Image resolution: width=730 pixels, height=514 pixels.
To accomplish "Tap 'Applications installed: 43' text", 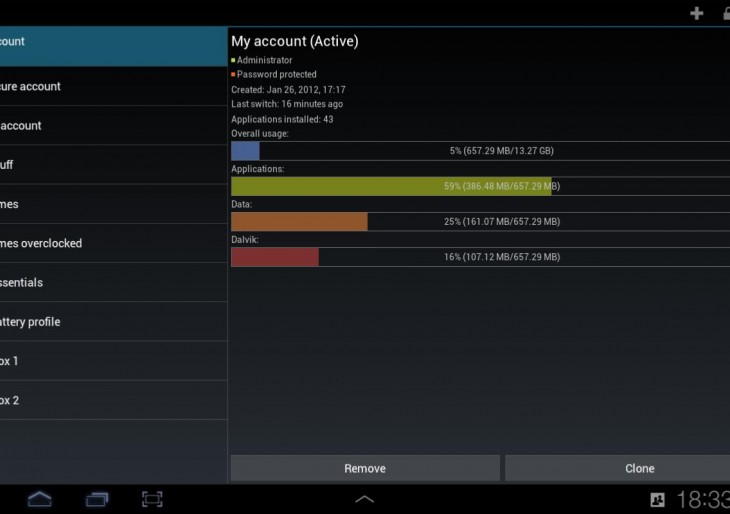I will point(282,119).
